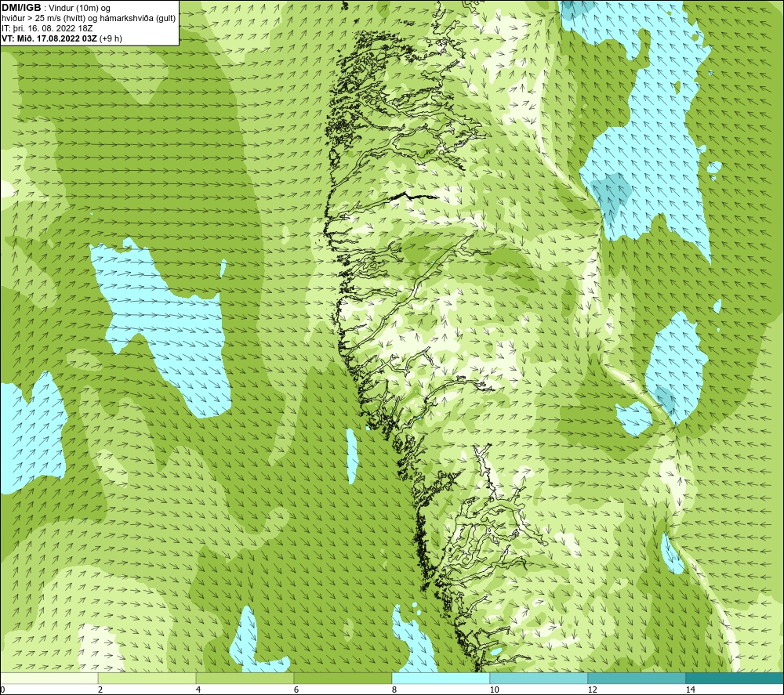Pick the 12–14 teal legend swatch
Viewport: 784px width, 695px height.
637,678
